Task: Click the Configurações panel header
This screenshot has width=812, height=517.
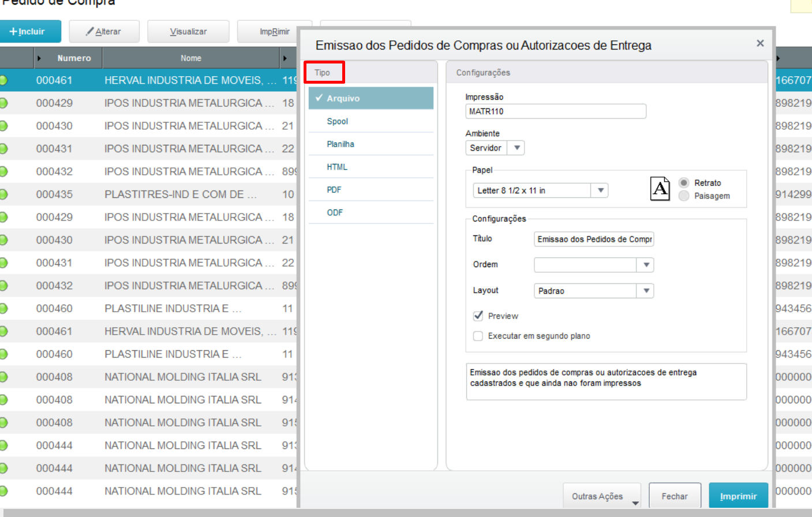Action: [607, 73]
